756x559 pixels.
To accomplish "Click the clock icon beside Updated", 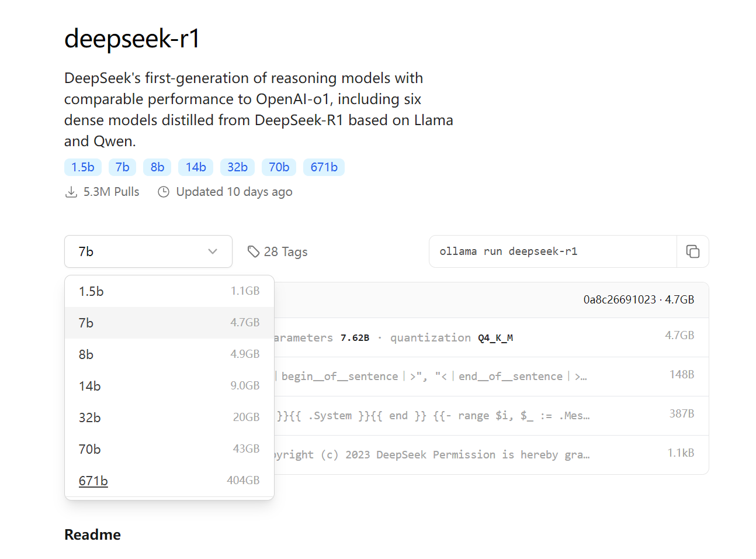I will 164,192.
